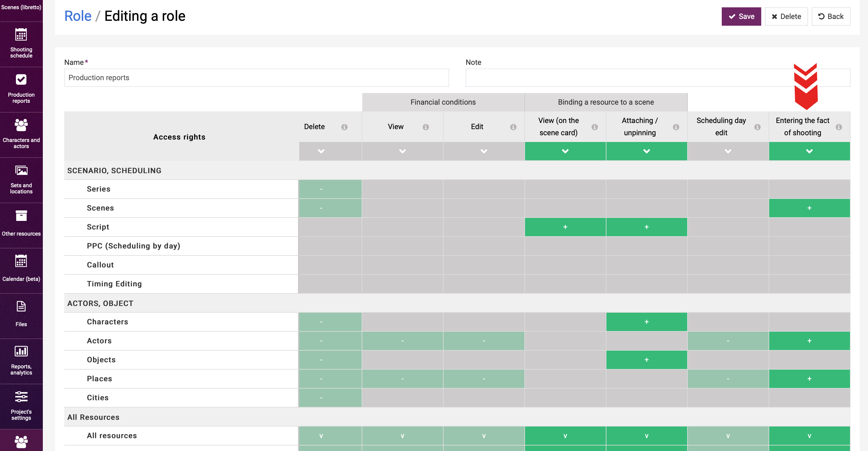Show info for Entering the fact of shooting
The width and height of the screenshot is (868, 451).
(x=838, y=127)
